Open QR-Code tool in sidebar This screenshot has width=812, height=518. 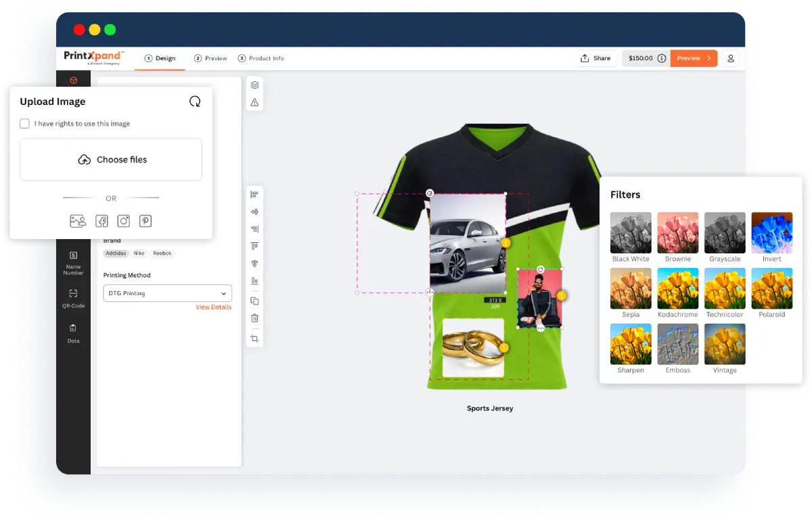point(73,298)
